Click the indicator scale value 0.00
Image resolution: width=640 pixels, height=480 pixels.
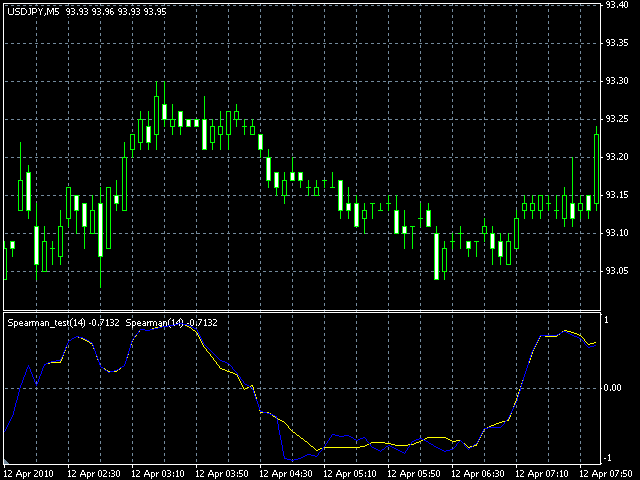point(612,387)
